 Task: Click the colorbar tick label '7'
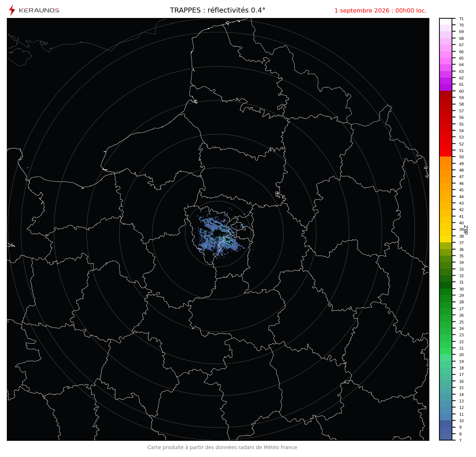460,440
